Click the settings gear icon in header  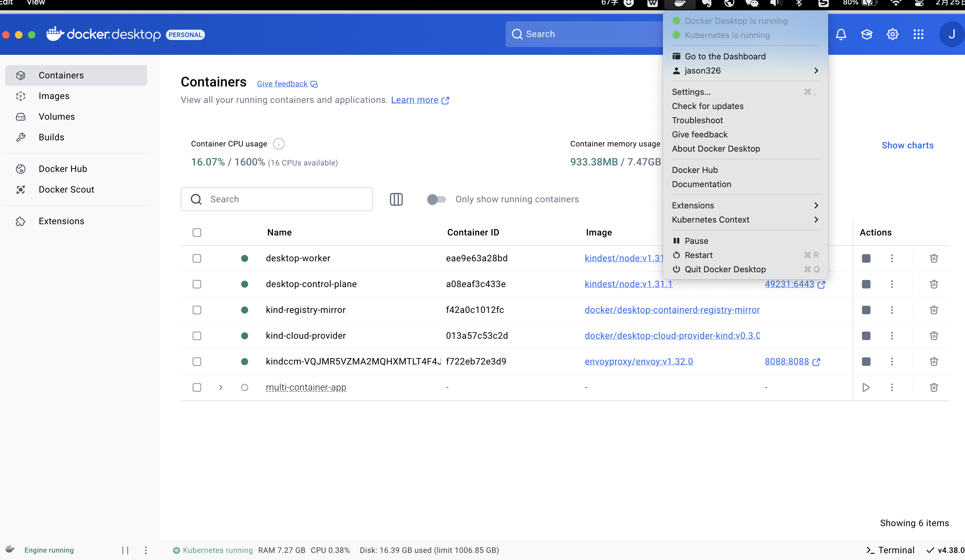point(892,35)
